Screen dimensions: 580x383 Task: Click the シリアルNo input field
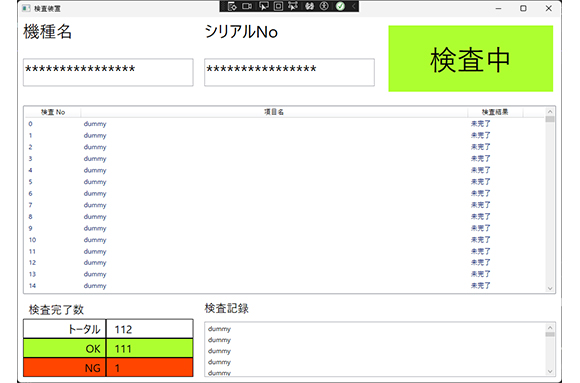click(289, 72)
